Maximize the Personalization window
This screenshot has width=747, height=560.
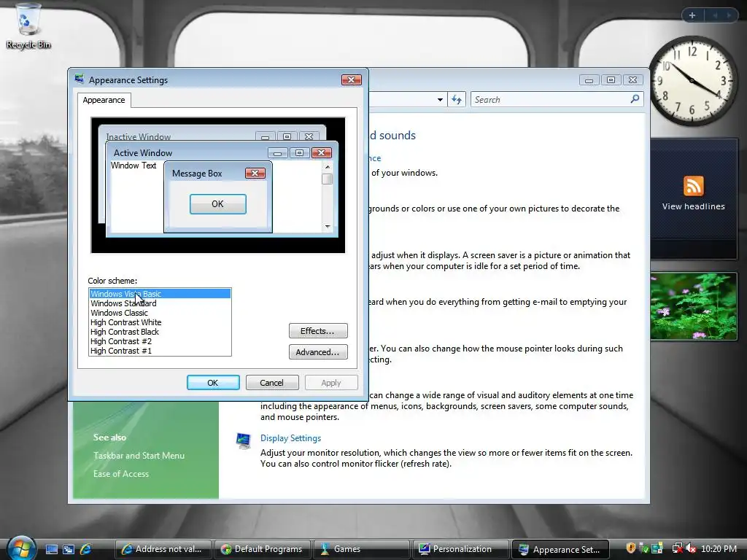click(x=611, y=80)
